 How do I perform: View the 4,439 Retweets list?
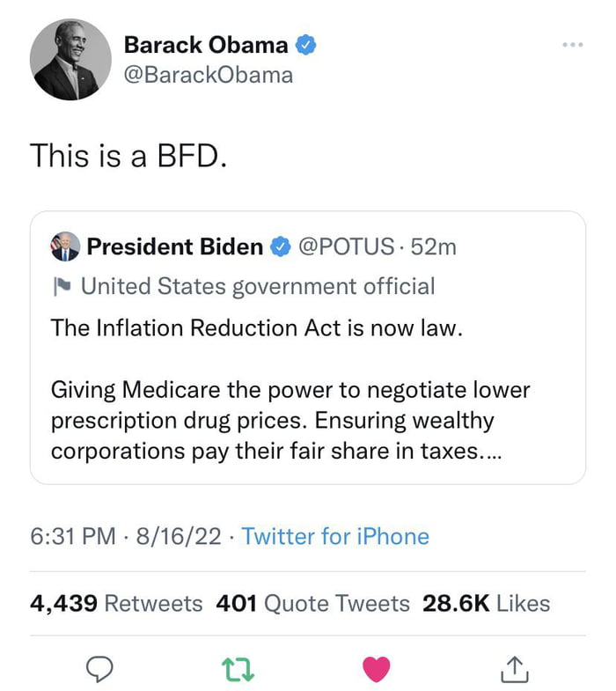[116, 603]
